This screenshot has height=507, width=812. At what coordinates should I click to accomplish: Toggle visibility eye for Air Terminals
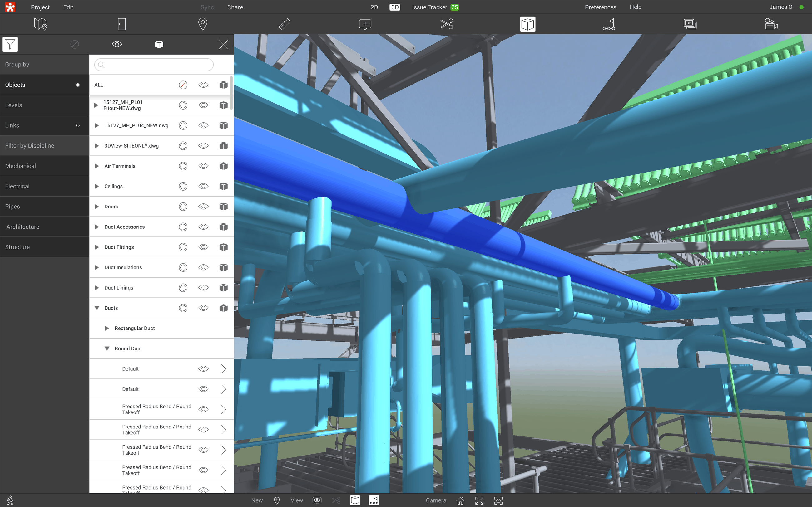pyautogui.click(x=203, y=166)
